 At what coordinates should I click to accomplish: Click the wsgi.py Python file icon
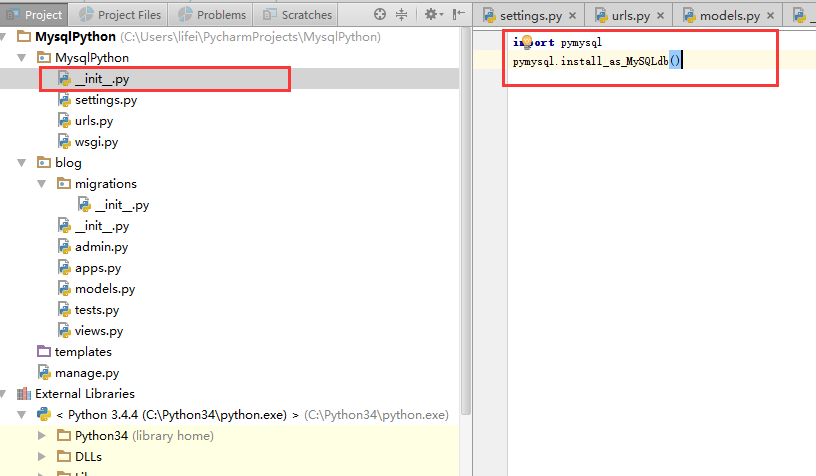click(x=64, y=141)
